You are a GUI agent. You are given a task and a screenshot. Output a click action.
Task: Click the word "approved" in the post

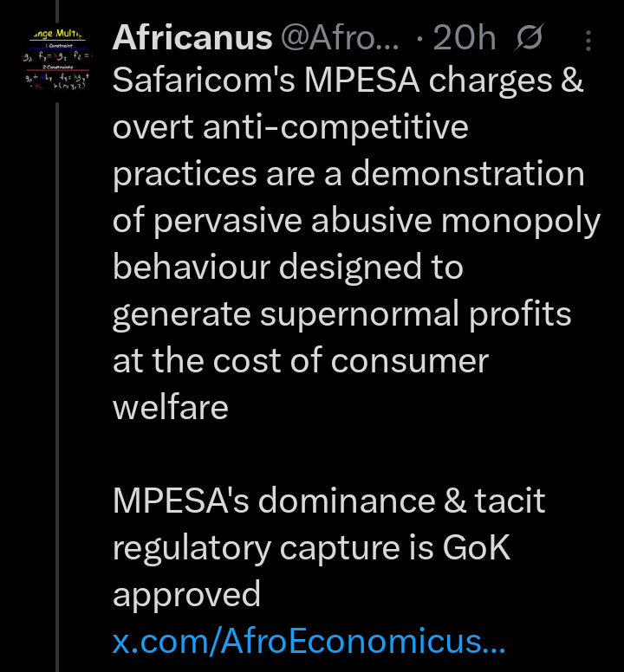click(x=186, y=594)
